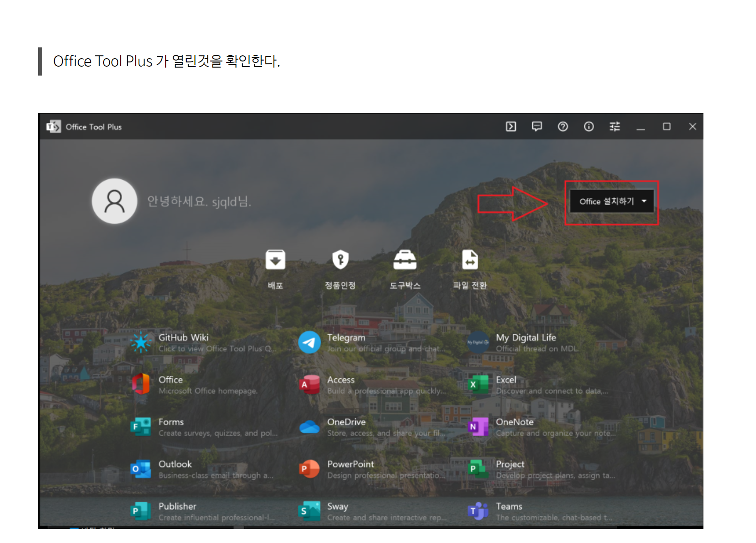Image resolution: width=756 pixels, height=543 pixels.
Task: Open the Access link title
Action: [x=341, y=380]
